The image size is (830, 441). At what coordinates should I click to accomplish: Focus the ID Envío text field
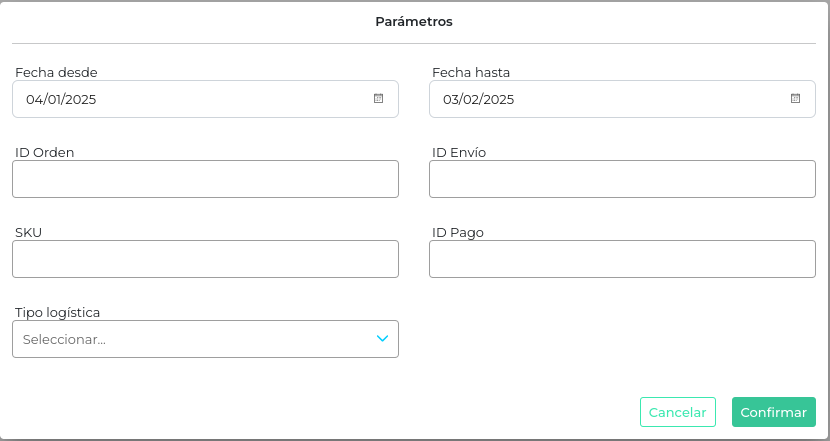[622, 179]
